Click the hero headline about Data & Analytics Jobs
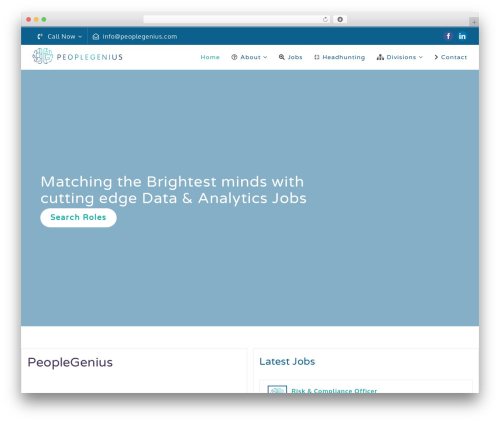Viewport: 500px width, 423px height. click(173, 190)
